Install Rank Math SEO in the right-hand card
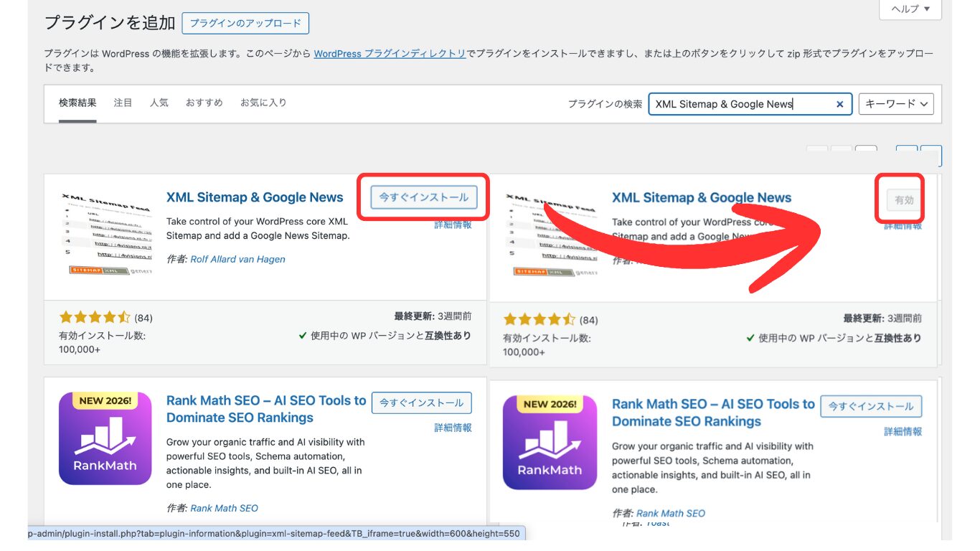The width and height of the screenshot is (980, 551). (871, 406)
